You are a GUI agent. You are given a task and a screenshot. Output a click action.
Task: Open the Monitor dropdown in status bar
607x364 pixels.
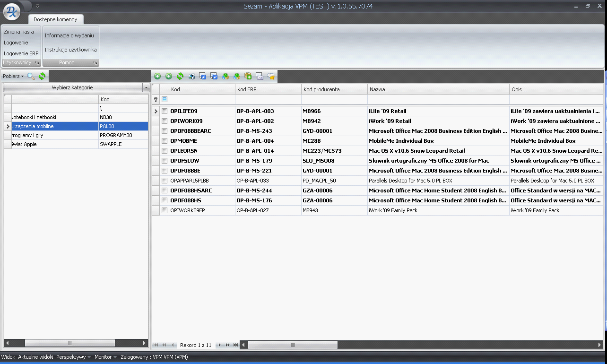pos(104,357)
